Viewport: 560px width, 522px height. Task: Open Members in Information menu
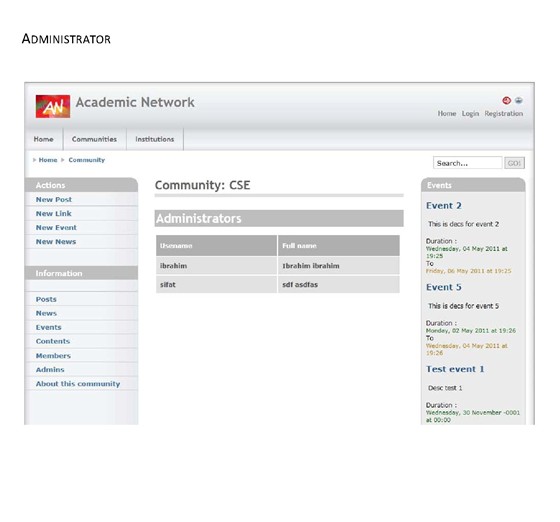(53, 356)
